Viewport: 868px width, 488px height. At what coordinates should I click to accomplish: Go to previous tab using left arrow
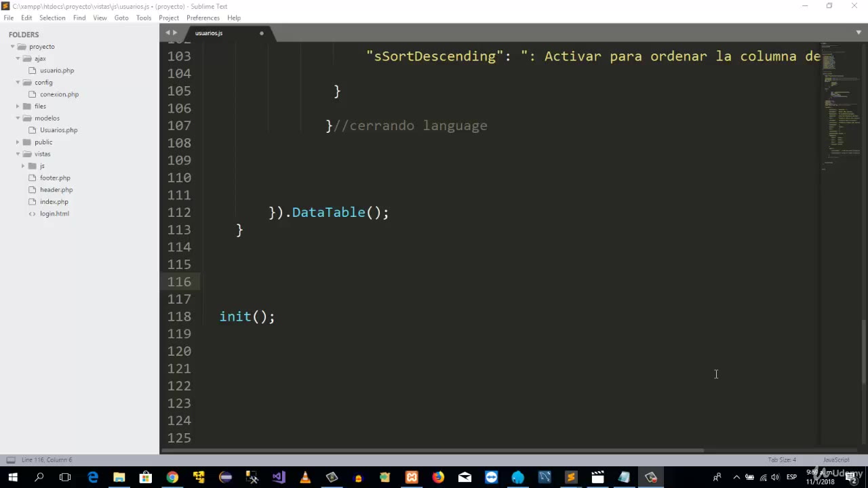pyautogui.click(x=167, y=33)
